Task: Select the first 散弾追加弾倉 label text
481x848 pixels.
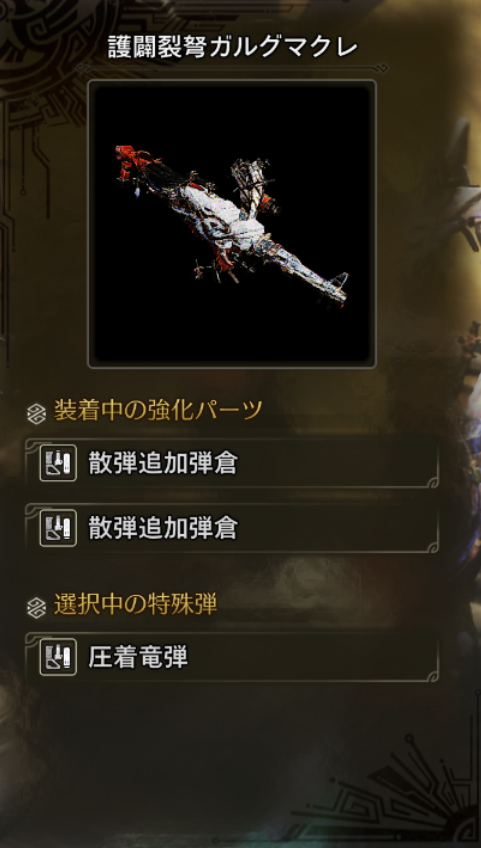Action: pyautogui.click(x=163, y=463)
